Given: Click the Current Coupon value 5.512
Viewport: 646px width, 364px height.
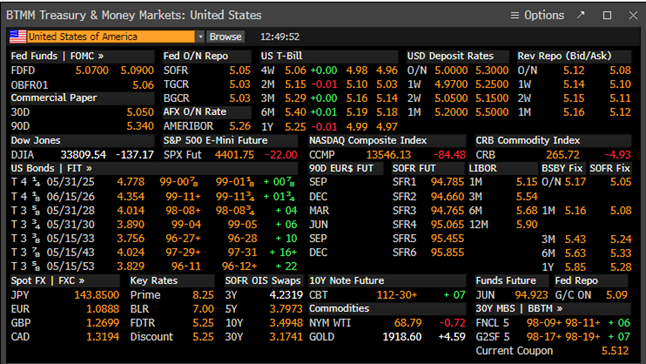Looking at the screenshot, I should coord(615,352).
